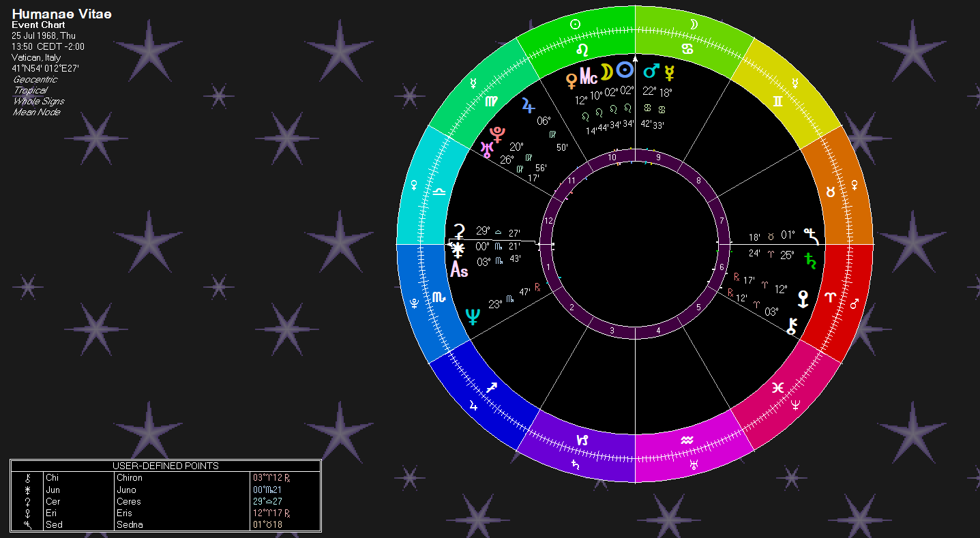Click the "Sedna" row name in the points table
The height and width of the screenshot is (538, 980).
(129, 524)
